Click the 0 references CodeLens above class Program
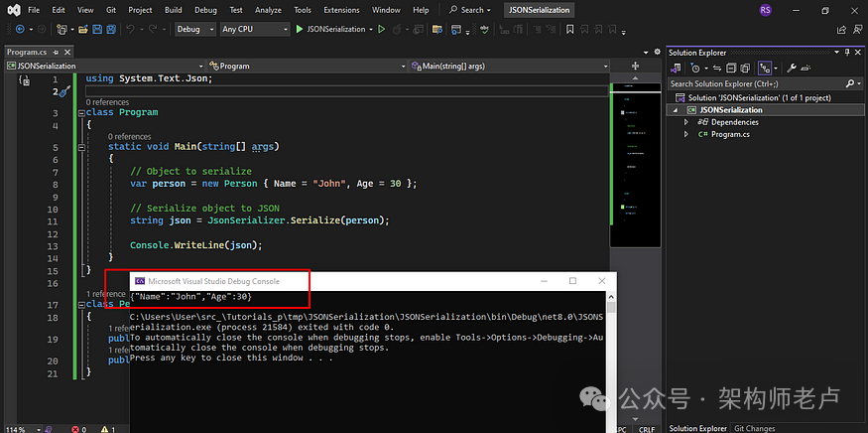This screenshot has height=433, width=868. (x=107, y=102)
